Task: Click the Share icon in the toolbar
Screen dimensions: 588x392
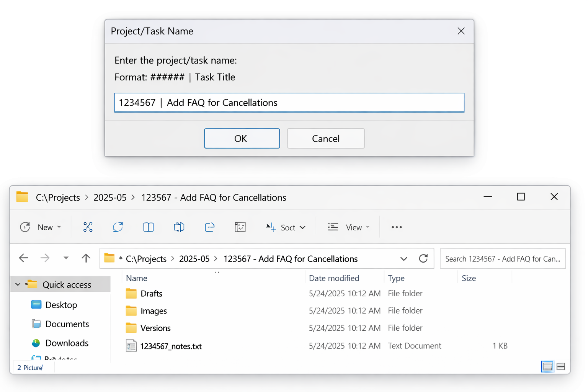Action: click(x=210, y=227)
